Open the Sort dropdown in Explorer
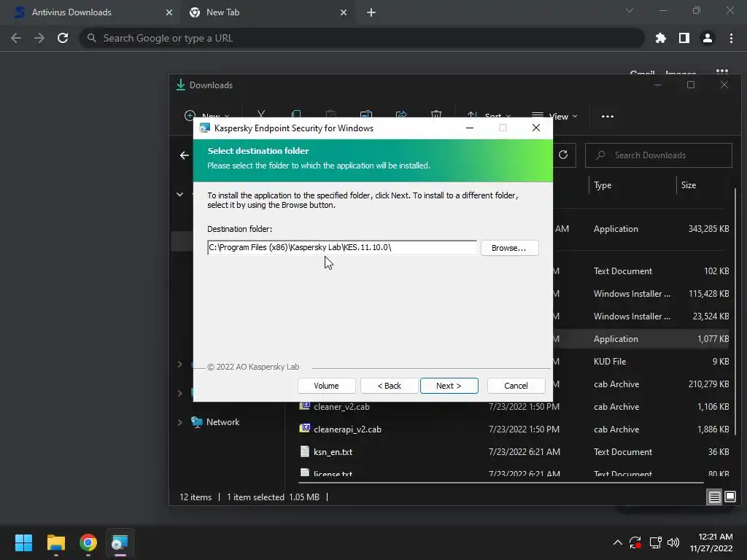Image resolution: width=747 pixels, height=560 pixels. (x=489, y=116)
